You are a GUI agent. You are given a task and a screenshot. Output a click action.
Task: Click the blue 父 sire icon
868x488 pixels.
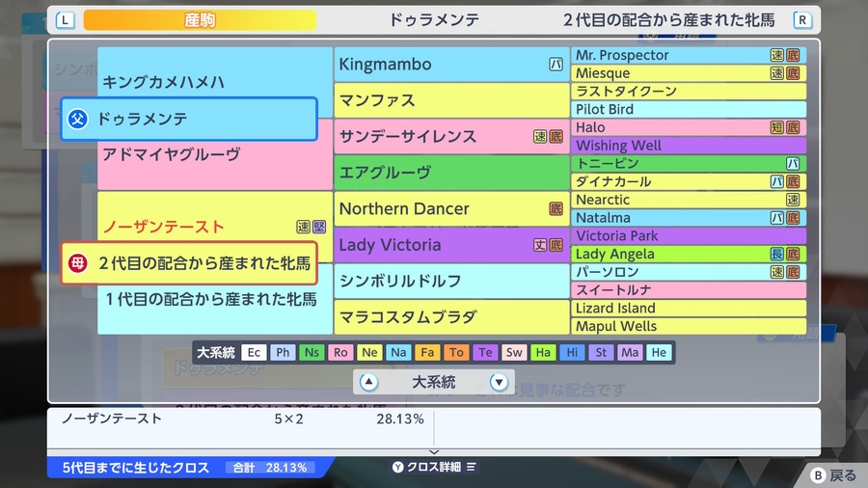click(77, 119)
